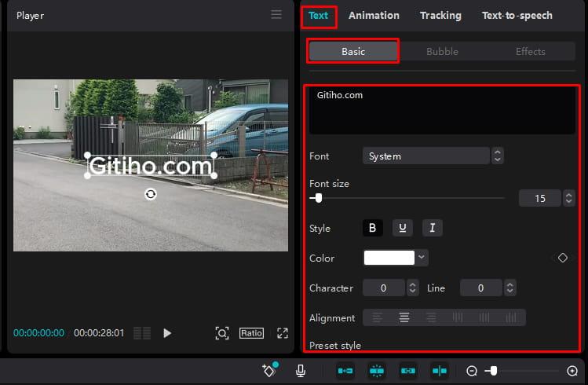Click the Character spacing stepper arrows
Image resolution: width=588 pixels, height=385 pixels.
[x=412, y=288]
